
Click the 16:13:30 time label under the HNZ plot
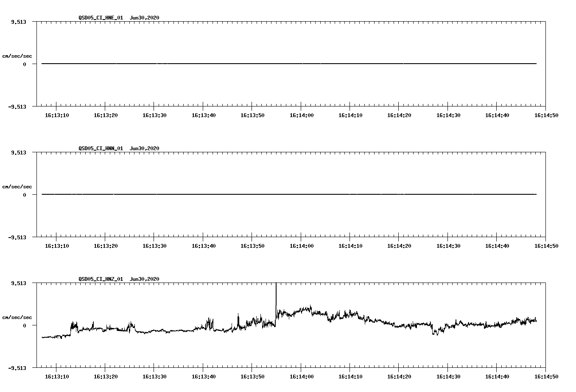[154, 376]
